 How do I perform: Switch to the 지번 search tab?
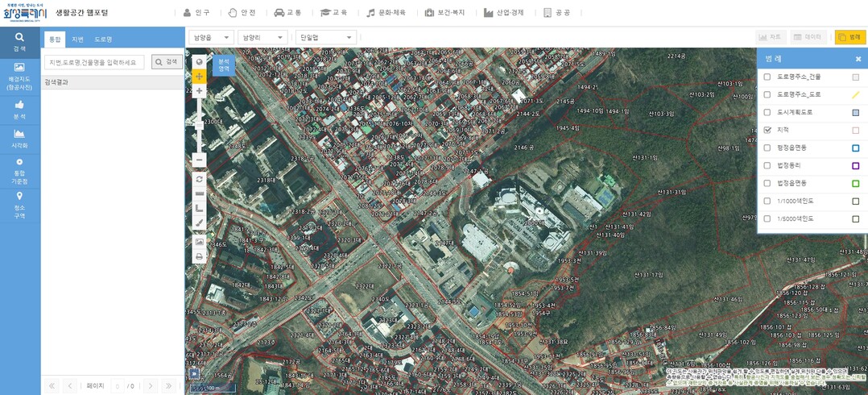point(77,39)
